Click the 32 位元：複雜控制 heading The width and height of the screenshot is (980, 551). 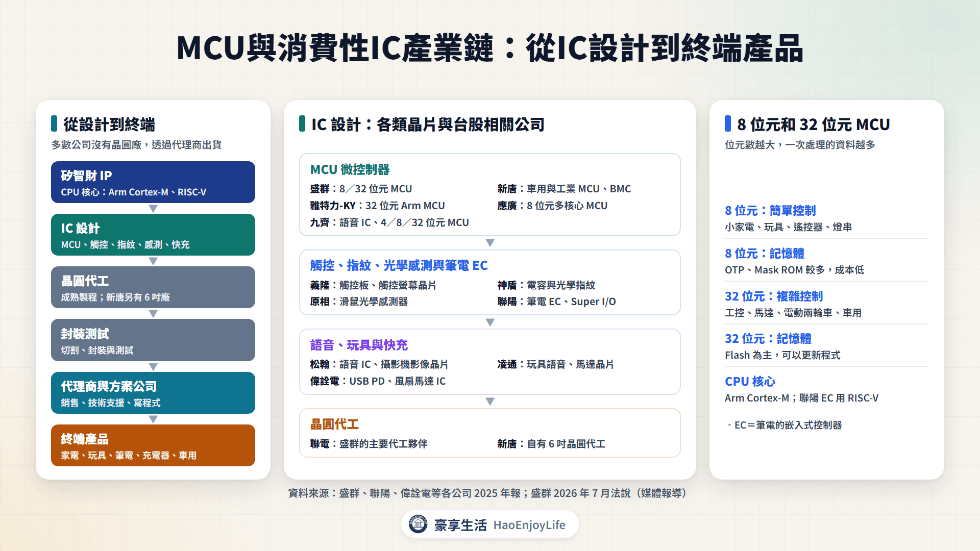774,296
